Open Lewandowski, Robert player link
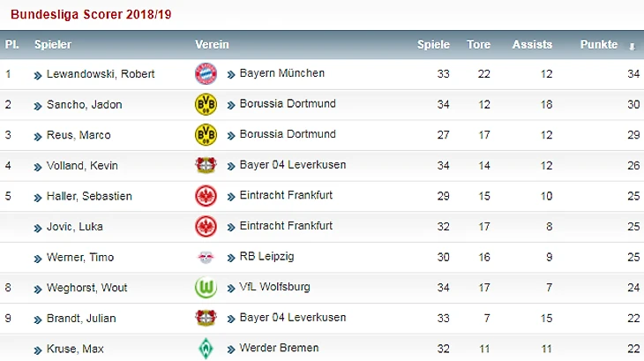The image size is (644, 361). point(100,74)
